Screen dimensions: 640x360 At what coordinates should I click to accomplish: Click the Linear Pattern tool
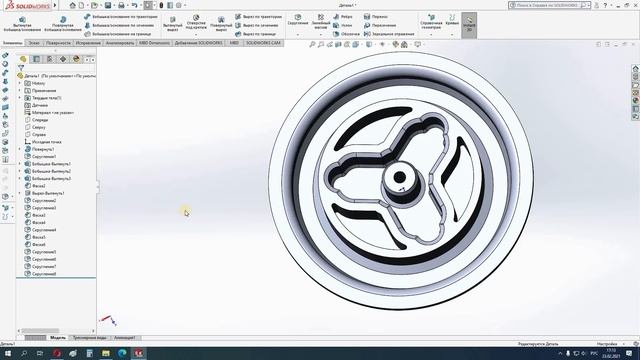(x=321, y=21)
